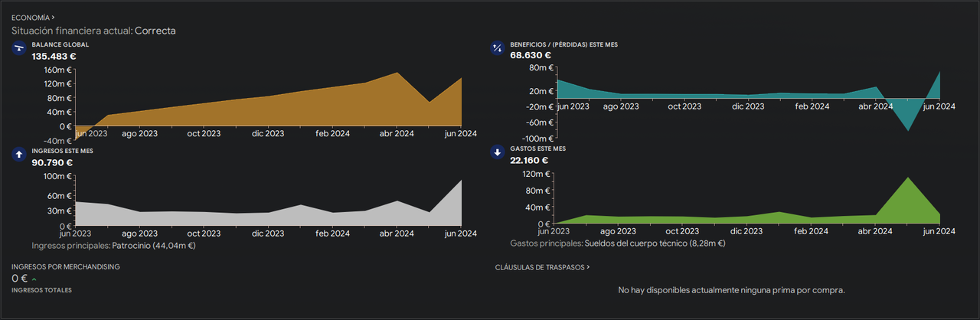Click dic 2023 on the Gastos chart axis

[747, 230]
